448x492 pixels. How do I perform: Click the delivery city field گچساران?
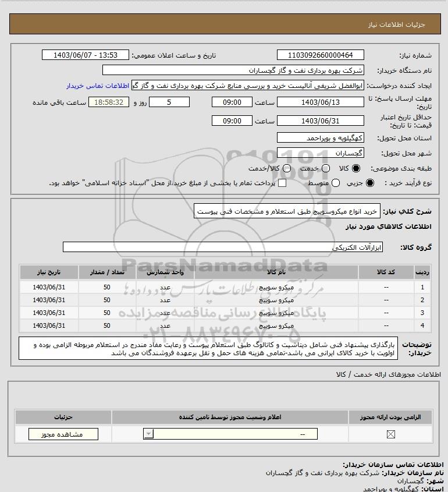pyautogui.click(x=321, y=153)
